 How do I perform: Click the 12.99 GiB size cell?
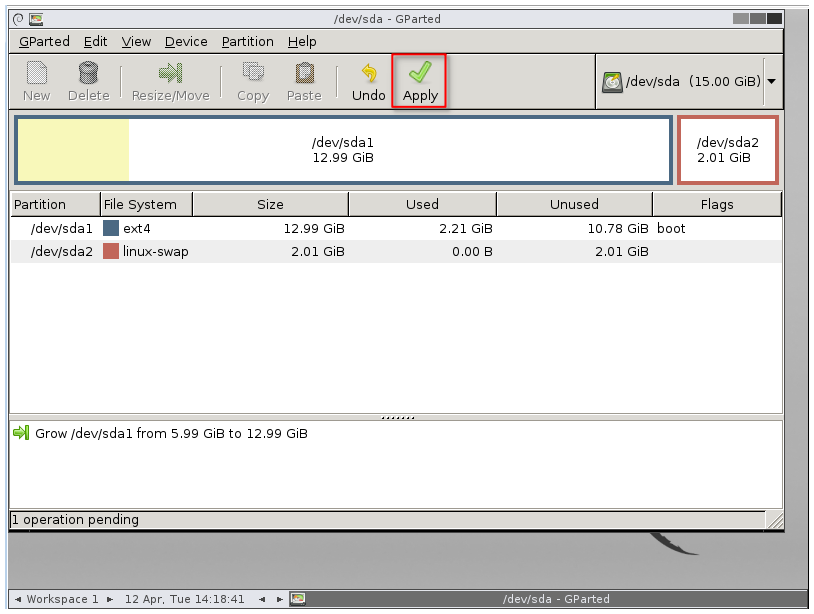click(x=314, y=228)
